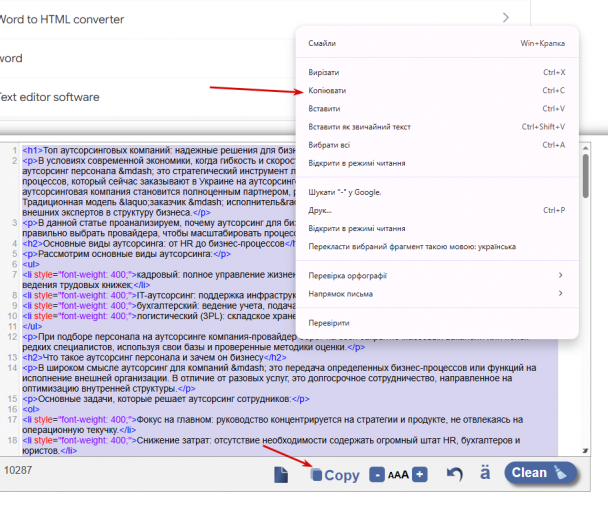Select Копіювати in the context menu

(x=437, y=90)
